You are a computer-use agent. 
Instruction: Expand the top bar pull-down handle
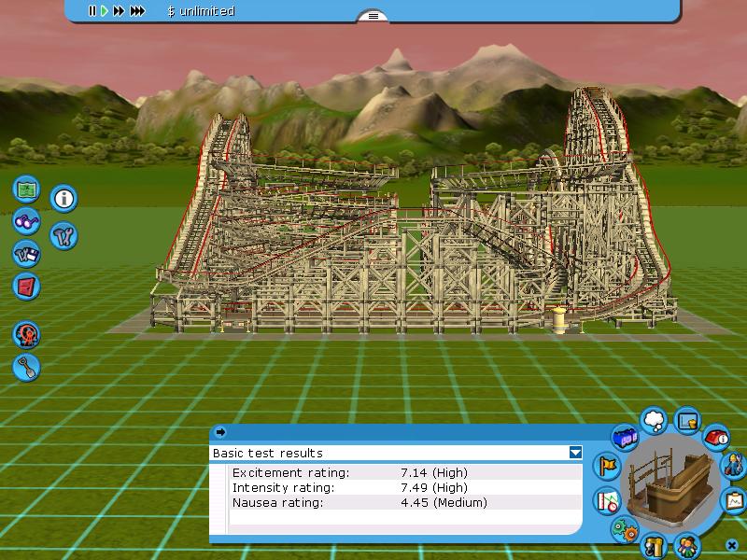[x=373, y=16]
